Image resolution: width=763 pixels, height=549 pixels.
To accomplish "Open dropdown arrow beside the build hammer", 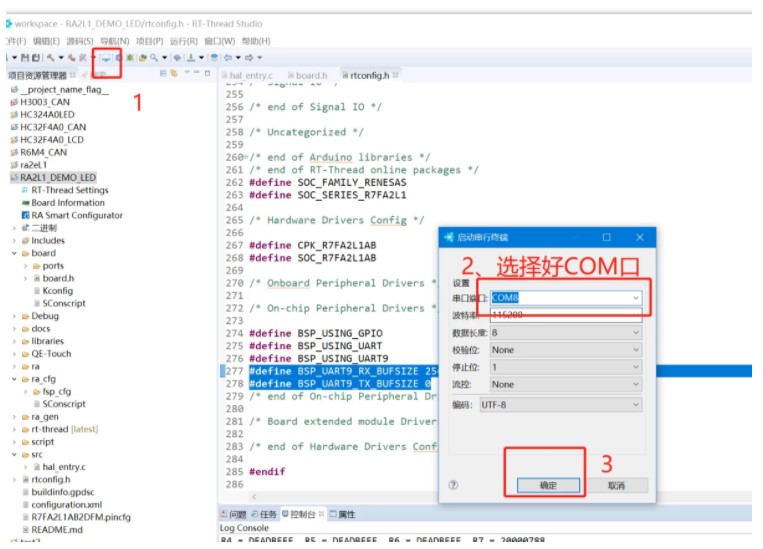I will pyautogui.click(x=61, y=58).
